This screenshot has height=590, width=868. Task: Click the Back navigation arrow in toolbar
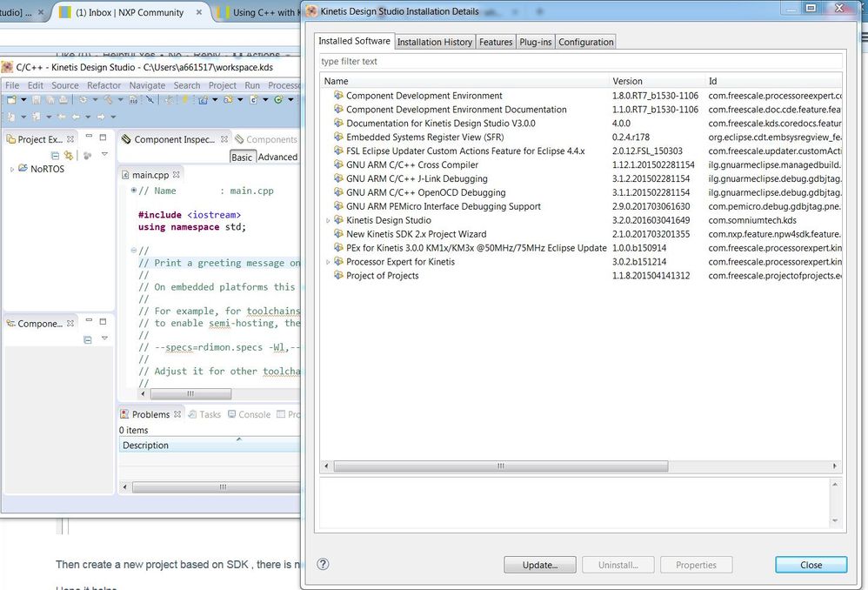coord(76,117)
